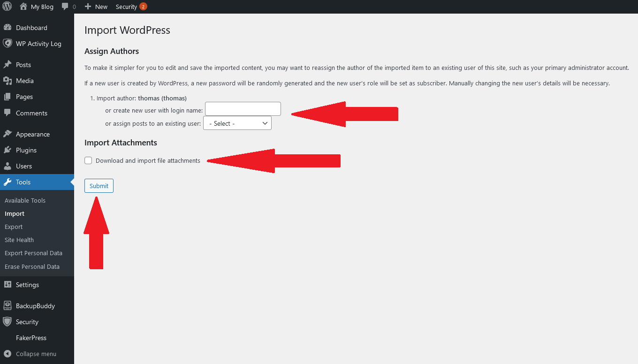Click the Comments speech bubble sidebar icon

click(x=7, y=113)
